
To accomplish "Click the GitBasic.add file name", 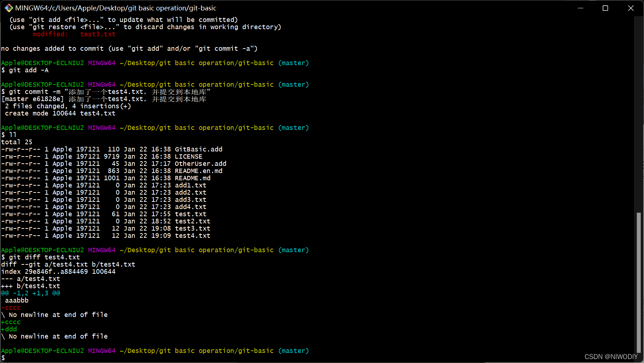I will [199, 149].
